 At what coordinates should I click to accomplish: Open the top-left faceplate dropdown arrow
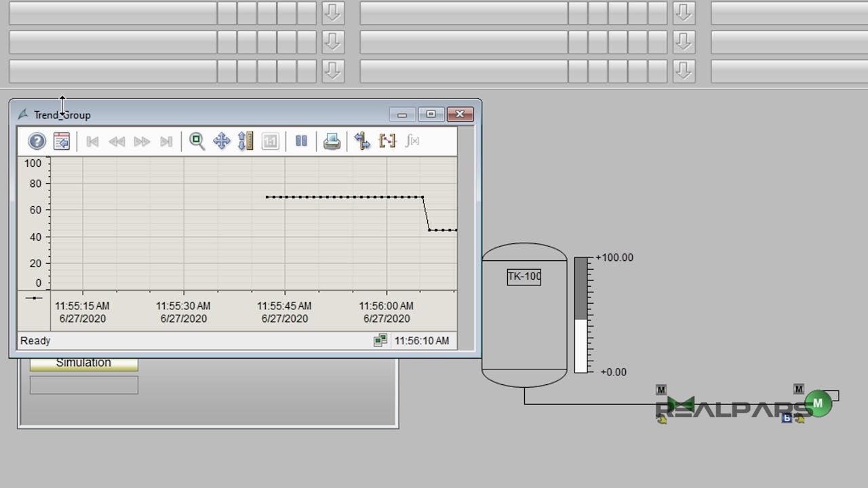333,12
